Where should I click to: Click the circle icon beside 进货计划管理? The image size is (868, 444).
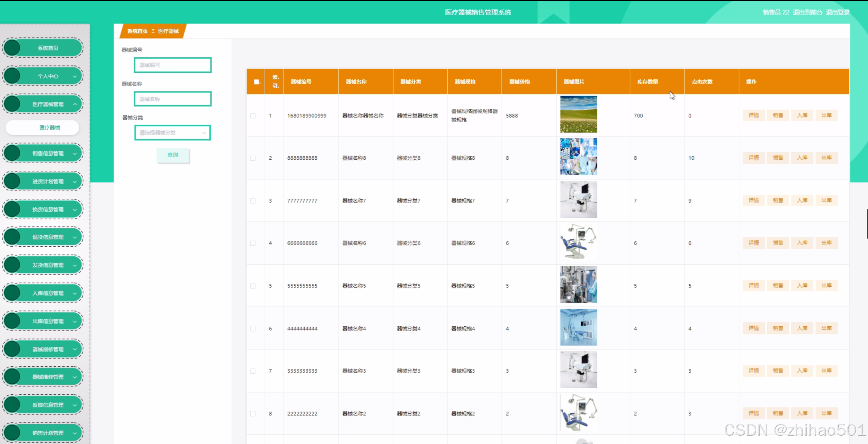[12, 181]
